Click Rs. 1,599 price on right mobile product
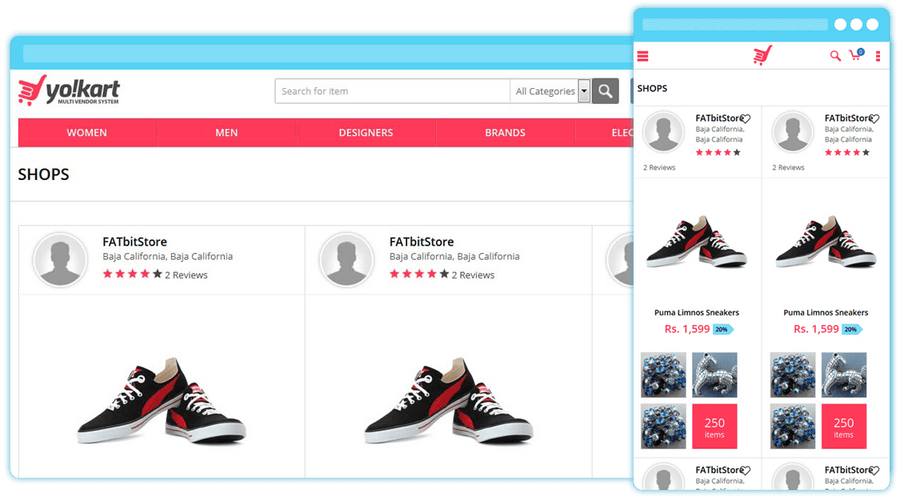This screenshot has height=501, width=900. [x=816, y=329]
